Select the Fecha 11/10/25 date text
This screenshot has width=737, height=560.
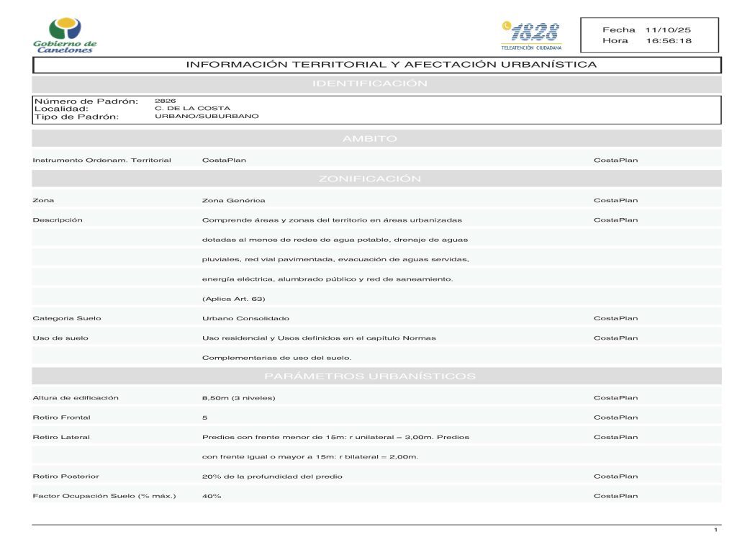(x=646, y=30)
